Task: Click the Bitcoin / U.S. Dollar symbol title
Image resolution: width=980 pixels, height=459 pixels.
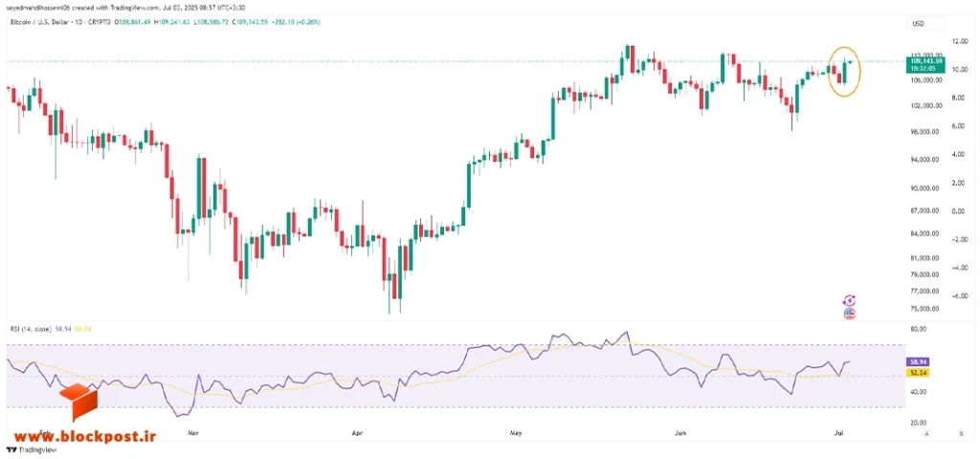Action: coord(39,21)
